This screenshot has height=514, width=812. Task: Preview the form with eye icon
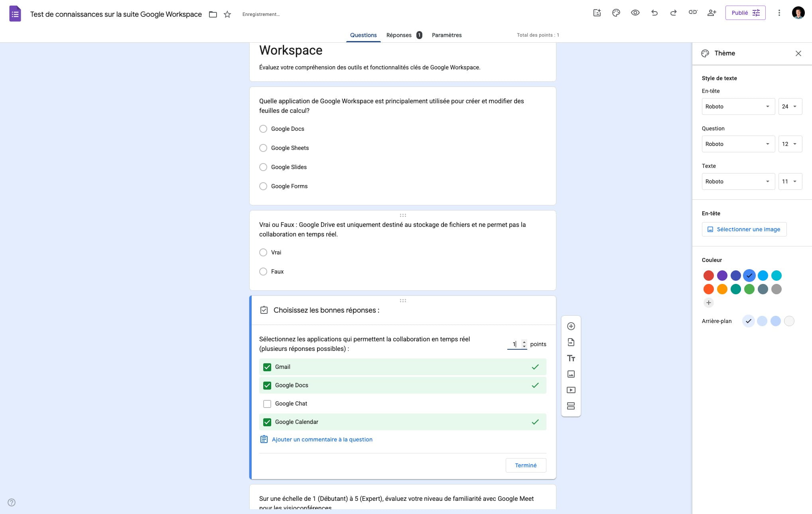click(x=635, y=13)
